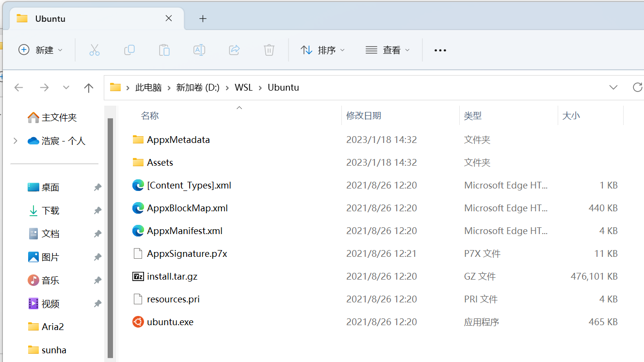This screenshot has width=644, height=362.
Task: Open the sunha folder in the sidebar
Action: click(54, 350)
